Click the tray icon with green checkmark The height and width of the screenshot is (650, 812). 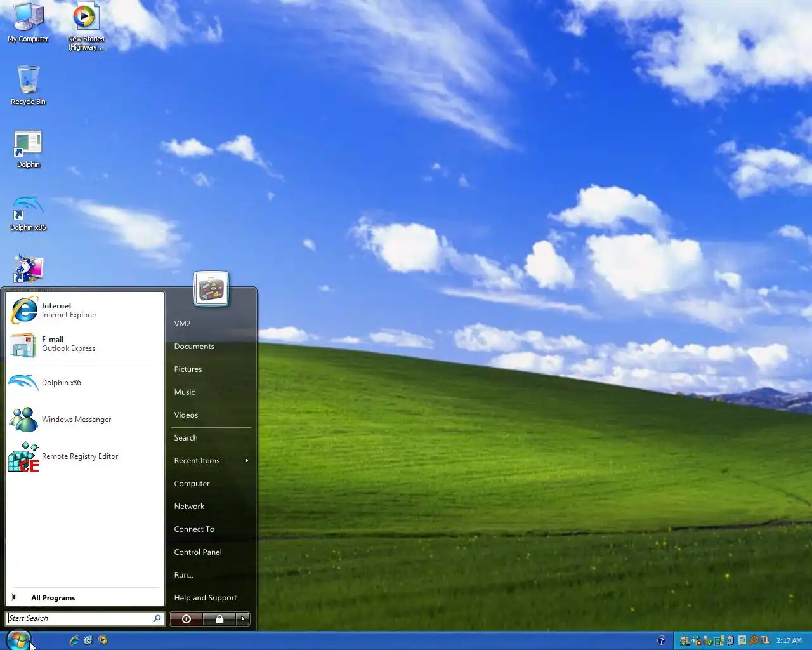point(707,640)
